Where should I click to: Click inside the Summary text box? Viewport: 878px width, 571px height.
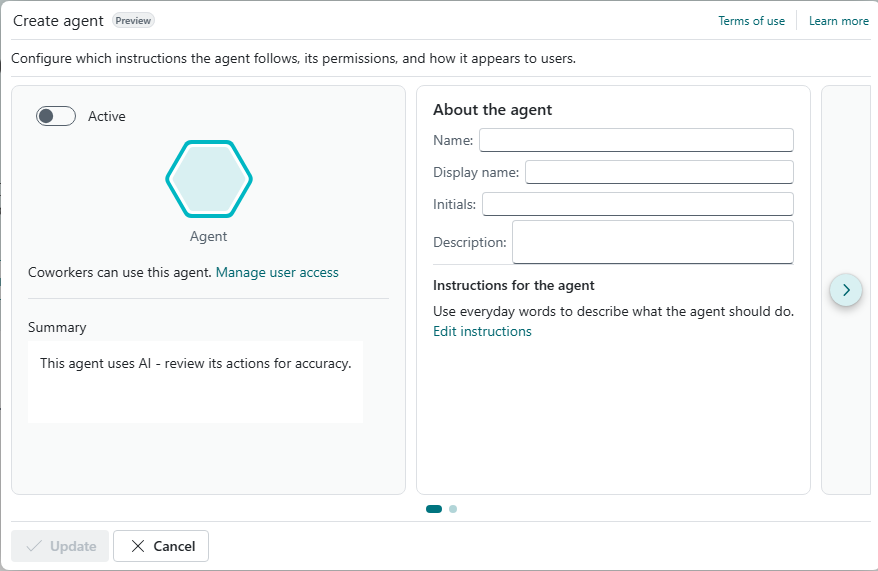195,381
